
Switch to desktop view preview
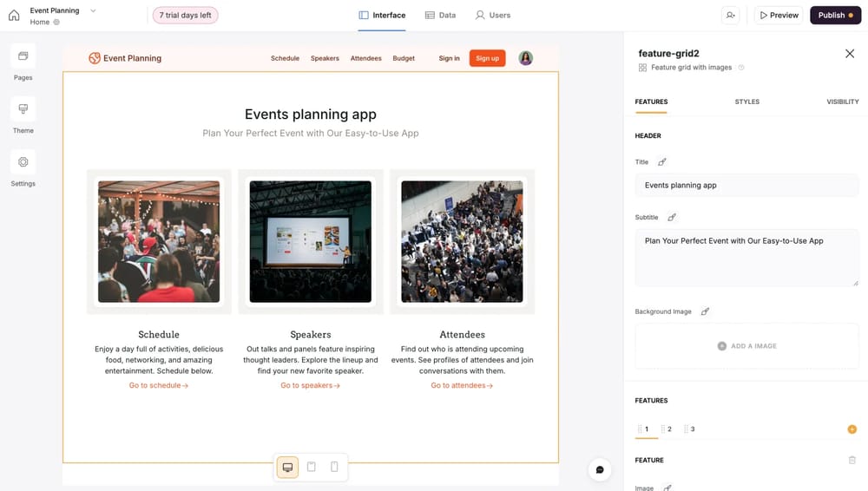click(287, 468)
